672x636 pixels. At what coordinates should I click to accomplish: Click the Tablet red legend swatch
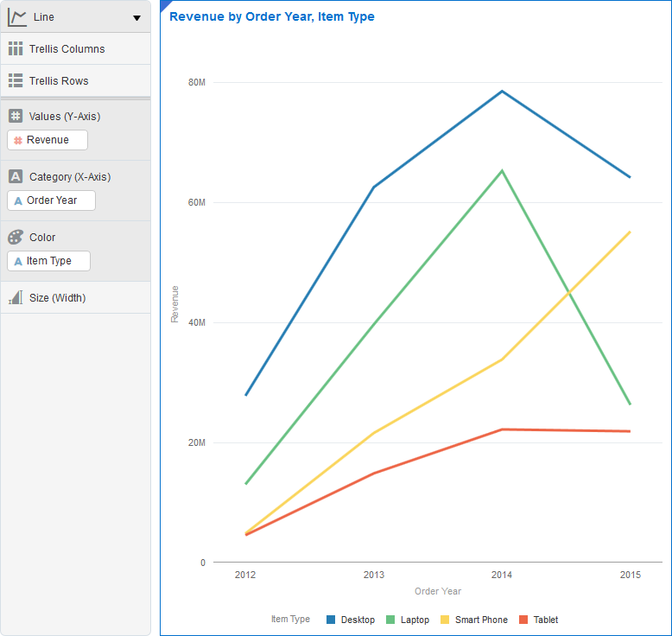(x=523, y=620)
